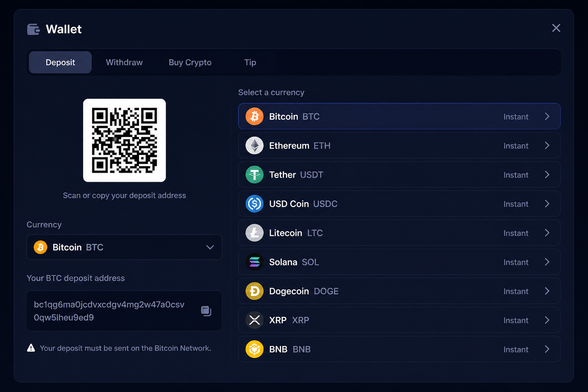Click Instant label on USD Coin row
Viewport: 588px width, 392px height.
(x=516, y=204)
